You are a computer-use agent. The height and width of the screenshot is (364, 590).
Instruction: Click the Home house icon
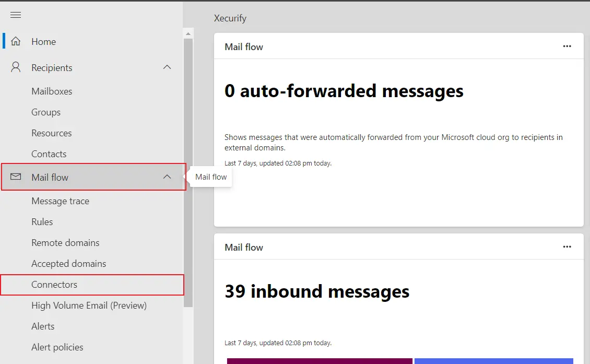coord(16,41)
